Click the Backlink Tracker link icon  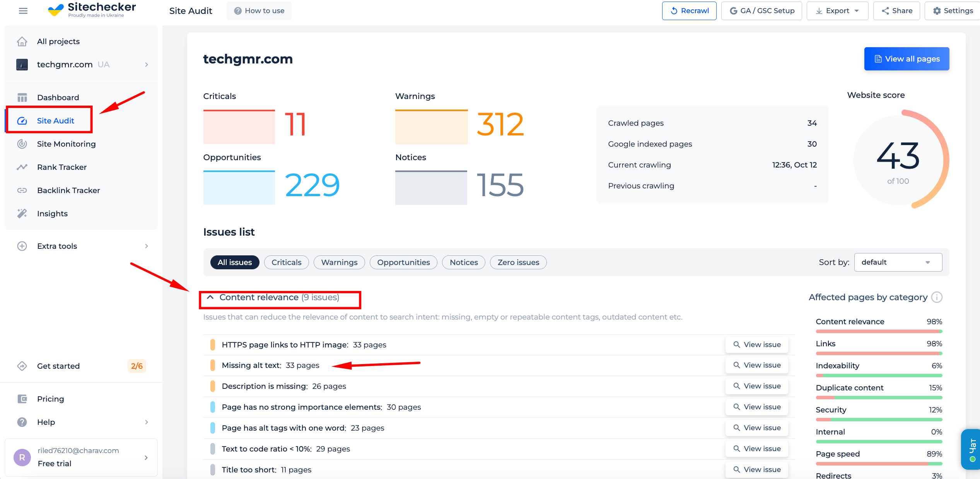(x=22, y=190)
